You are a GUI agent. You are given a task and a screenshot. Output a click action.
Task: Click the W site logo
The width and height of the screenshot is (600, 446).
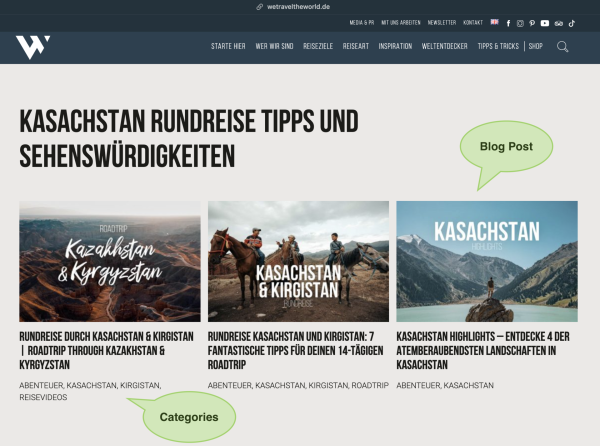coord(33,47)
